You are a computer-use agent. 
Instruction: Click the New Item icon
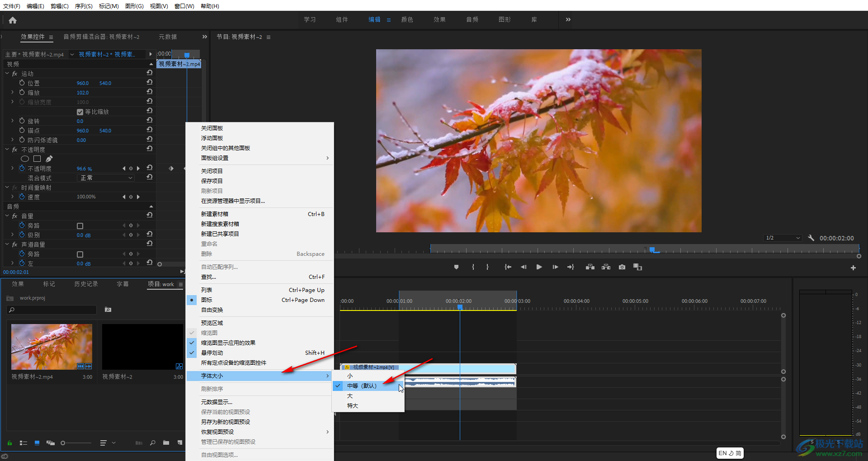(x=180, y=443)
